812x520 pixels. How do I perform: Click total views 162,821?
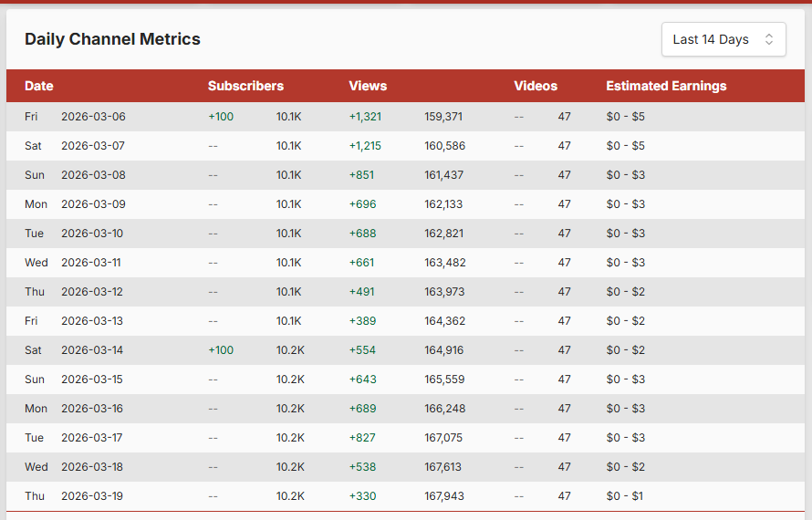pos(443,234)
